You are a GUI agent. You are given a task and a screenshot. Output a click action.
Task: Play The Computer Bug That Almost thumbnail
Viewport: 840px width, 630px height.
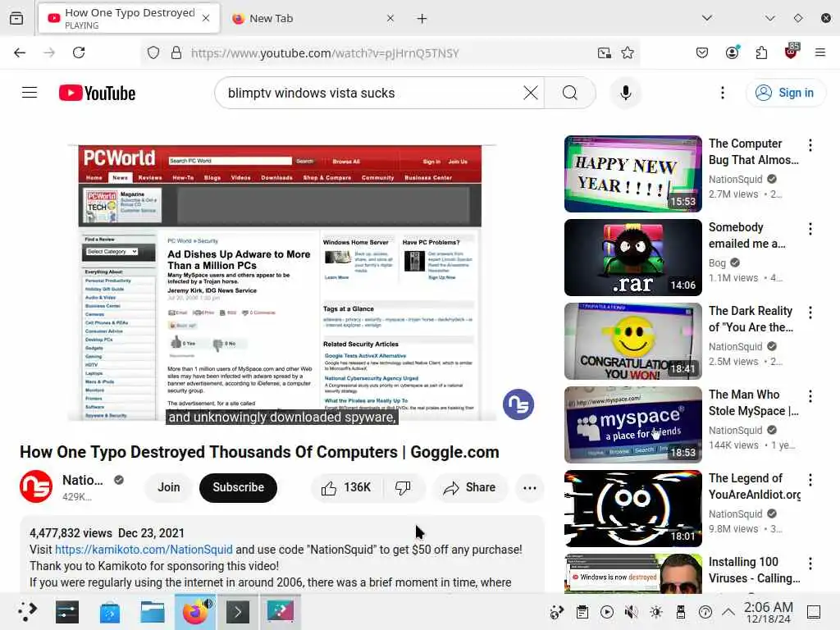coord(632,174)
